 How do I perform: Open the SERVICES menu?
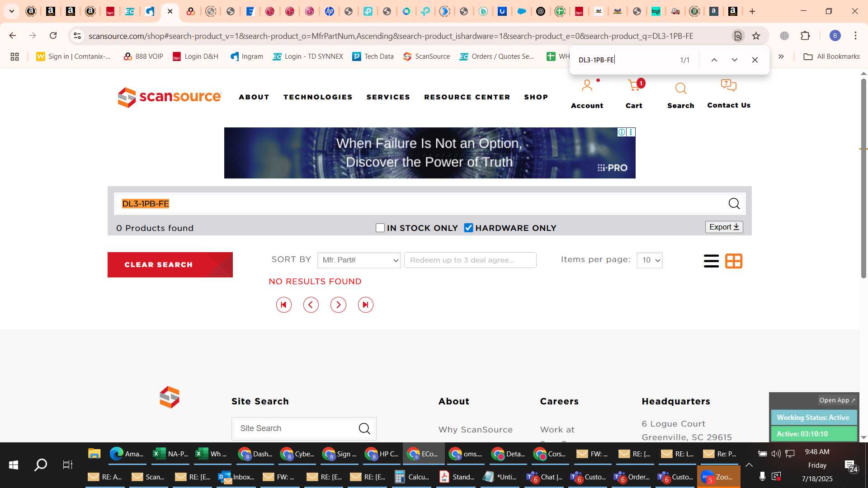[x=388, y=97]
